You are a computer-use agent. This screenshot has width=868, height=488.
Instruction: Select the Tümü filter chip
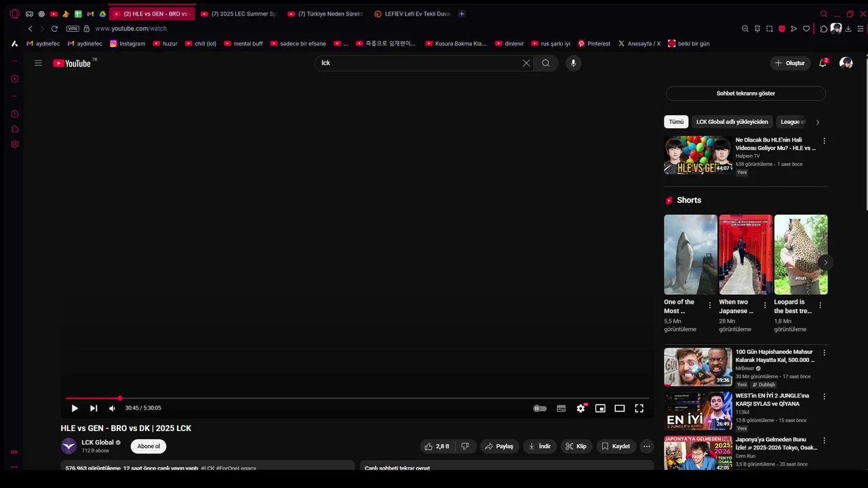tap(676, 122)
